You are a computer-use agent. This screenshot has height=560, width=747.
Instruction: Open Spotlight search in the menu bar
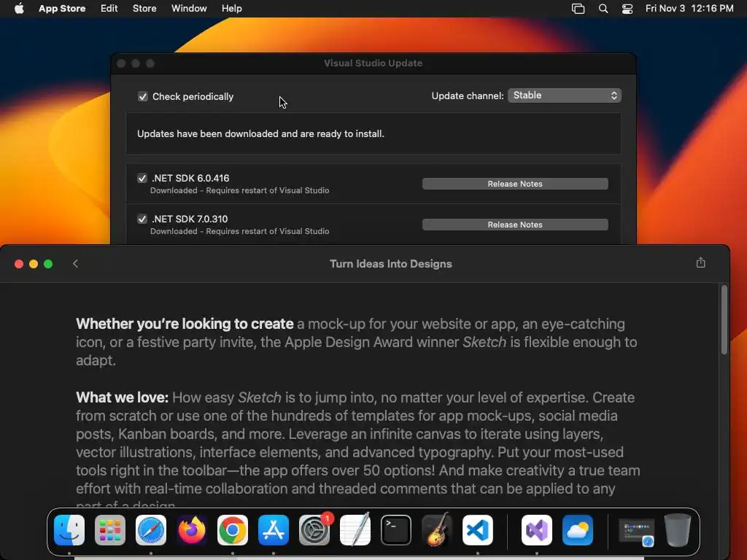click(x=603, y=9)
